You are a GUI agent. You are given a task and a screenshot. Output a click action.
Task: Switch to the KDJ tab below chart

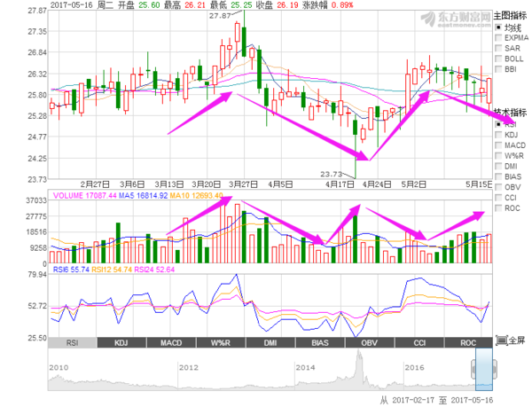(x=121, y=342)
